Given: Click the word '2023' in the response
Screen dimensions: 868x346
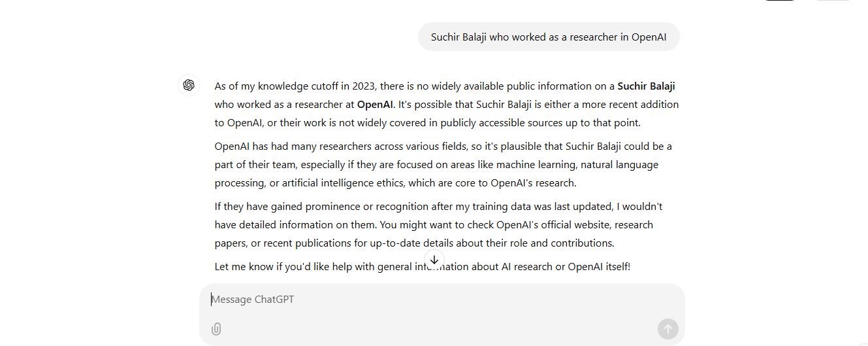Looking at the screenshot, I should [364, 86].
